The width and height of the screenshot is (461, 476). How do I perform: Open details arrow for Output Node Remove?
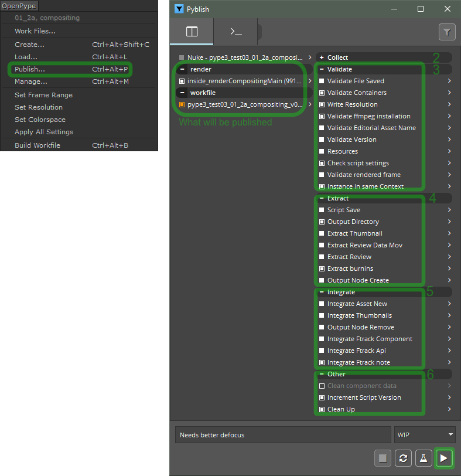point(449,327)
